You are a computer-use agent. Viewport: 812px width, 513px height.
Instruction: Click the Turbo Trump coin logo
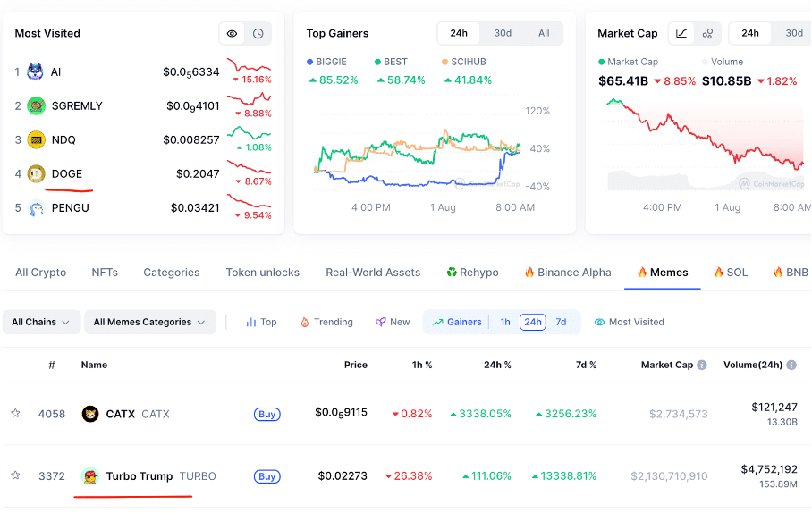90,476
